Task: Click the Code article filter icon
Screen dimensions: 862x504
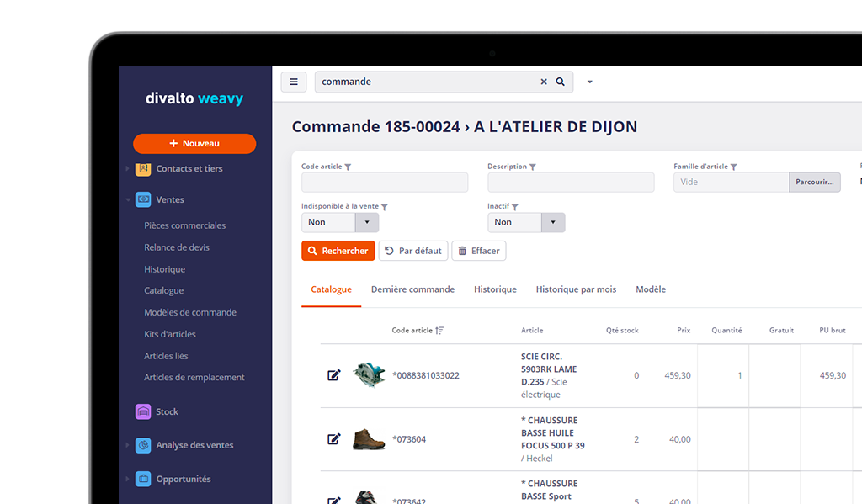Action: [348, 167]
